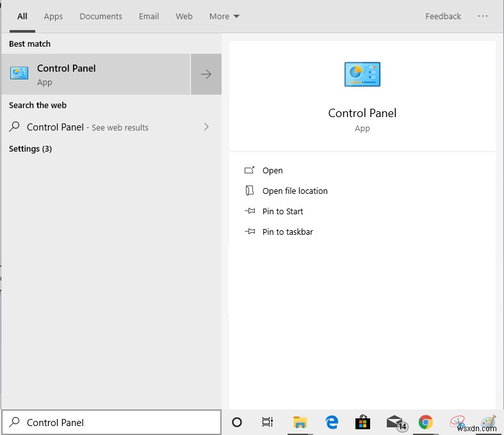Expand Control Panel web results chevron

[206, 127]
